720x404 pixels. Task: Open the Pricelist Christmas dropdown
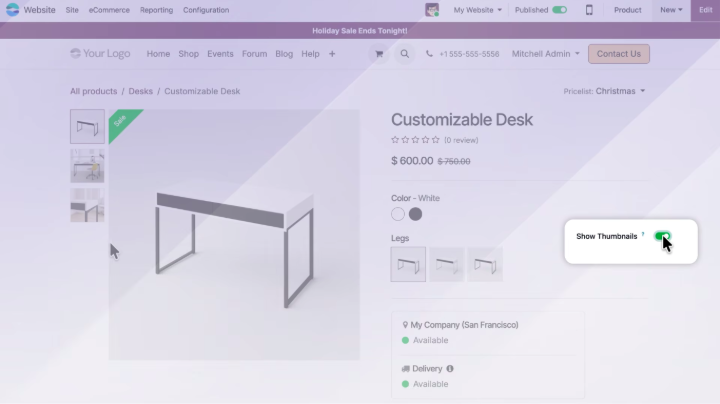click(x=620, y=91)
